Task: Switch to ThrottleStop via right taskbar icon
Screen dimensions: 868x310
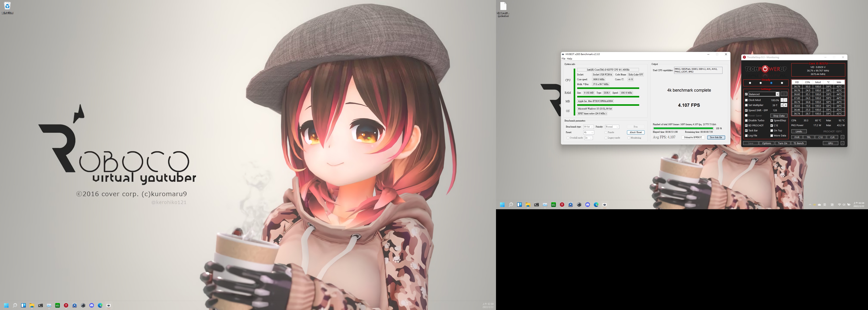Action: tap(562, 205)
